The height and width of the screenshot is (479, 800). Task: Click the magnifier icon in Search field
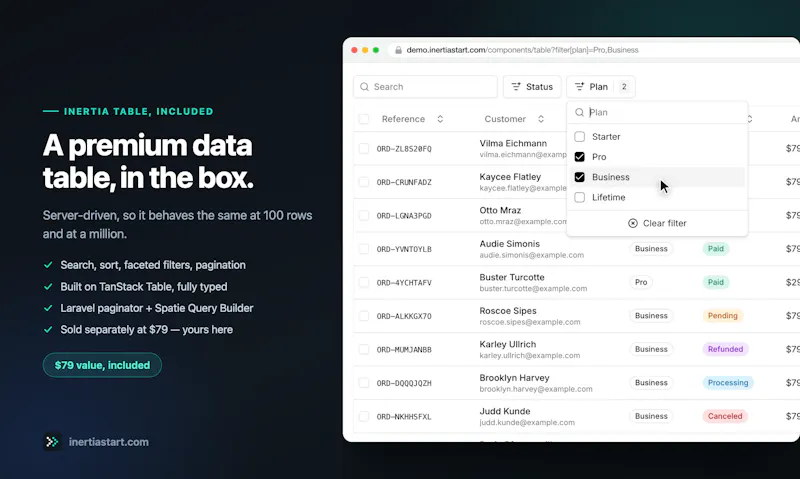click(x=364, y=87)
